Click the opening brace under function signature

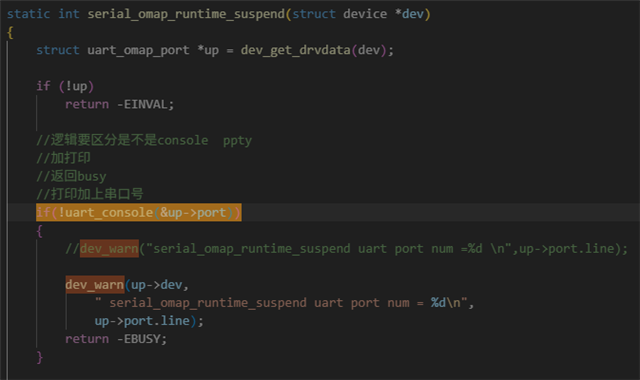[x=10, y=32]
